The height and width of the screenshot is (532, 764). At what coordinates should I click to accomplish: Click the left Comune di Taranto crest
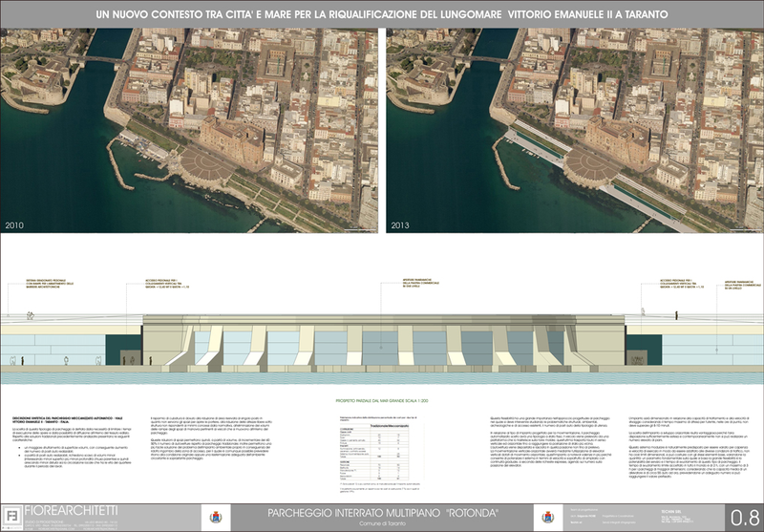click(x=215, y=517)
